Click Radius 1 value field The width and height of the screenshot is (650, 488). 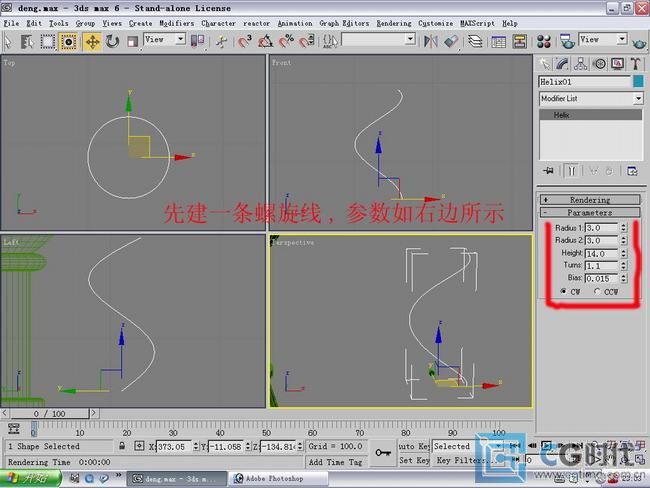pyautogui.click(x=601, y=228)
